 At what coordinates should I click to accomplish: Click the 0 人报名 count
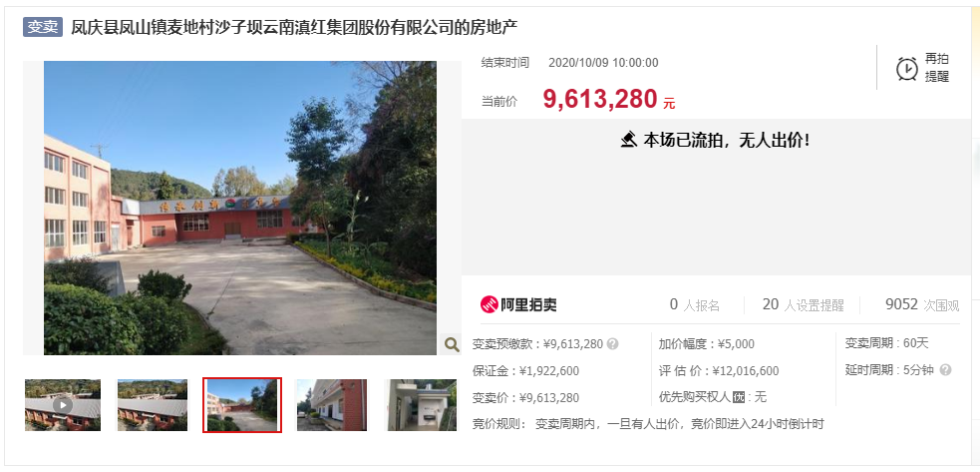[x=695, y=305]
